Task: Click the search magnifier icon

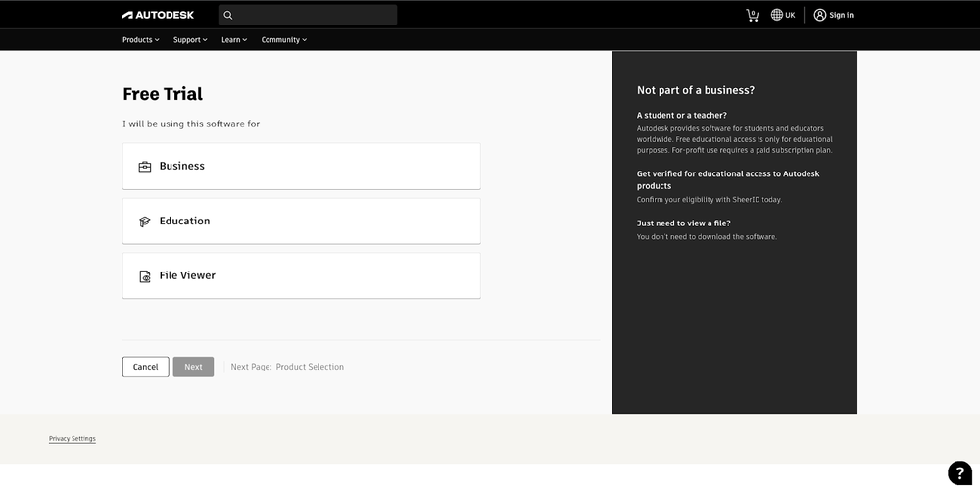Action: (x=228, y=15)
